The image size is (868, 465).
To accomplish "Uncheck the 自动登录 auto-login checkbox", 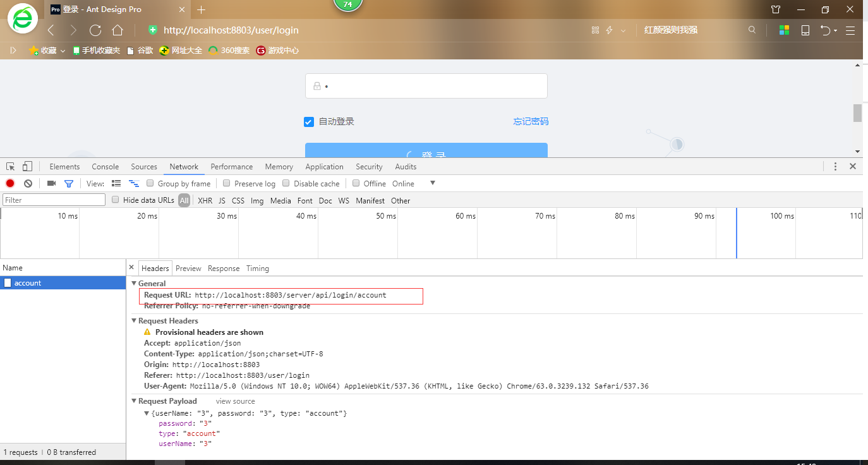I will click(x=308, y=121).
